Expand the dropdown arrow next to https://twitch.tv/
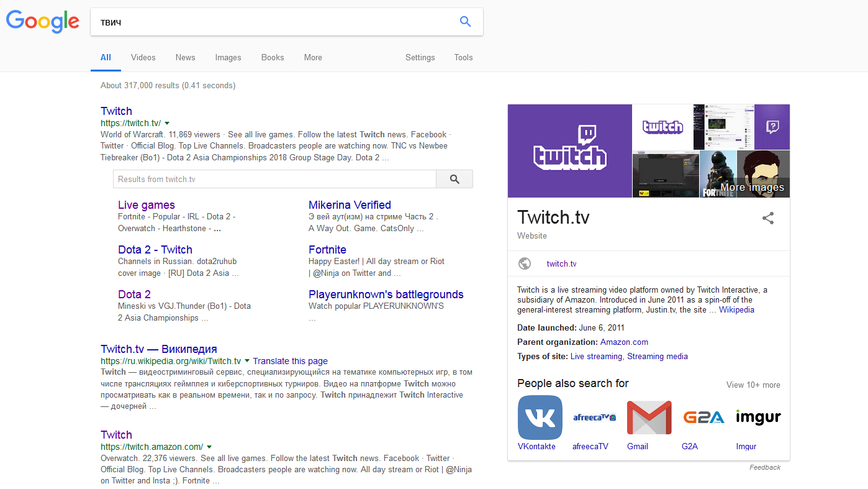 [167, 124]
